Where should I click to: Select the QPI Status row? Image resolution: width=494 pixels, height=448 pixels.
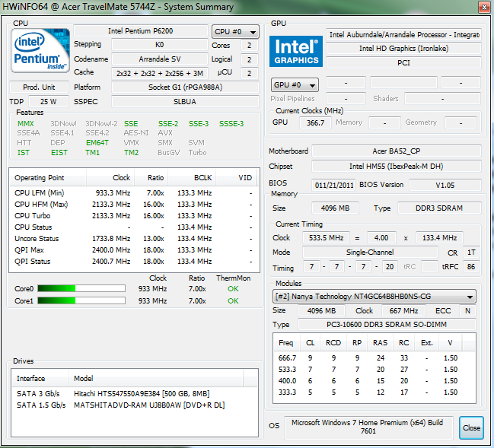[x=134, y=262]
